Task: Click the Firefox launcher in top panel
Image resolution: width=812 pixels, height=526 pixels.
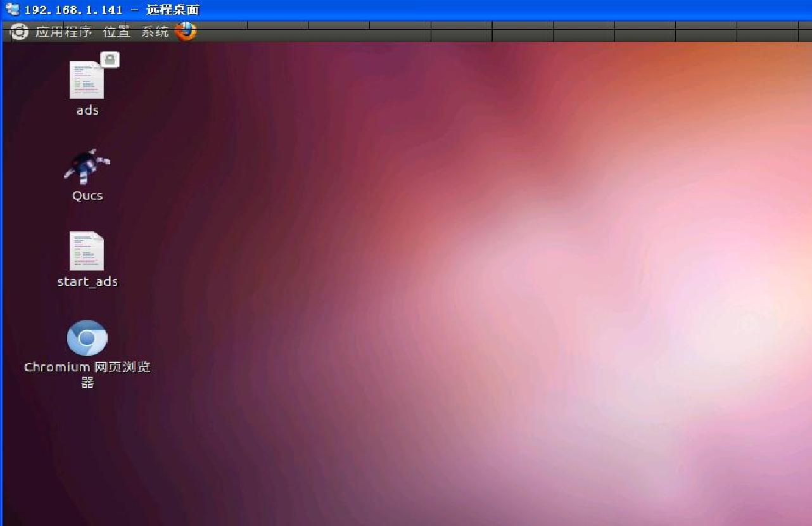Action: [x=186, y=31]
